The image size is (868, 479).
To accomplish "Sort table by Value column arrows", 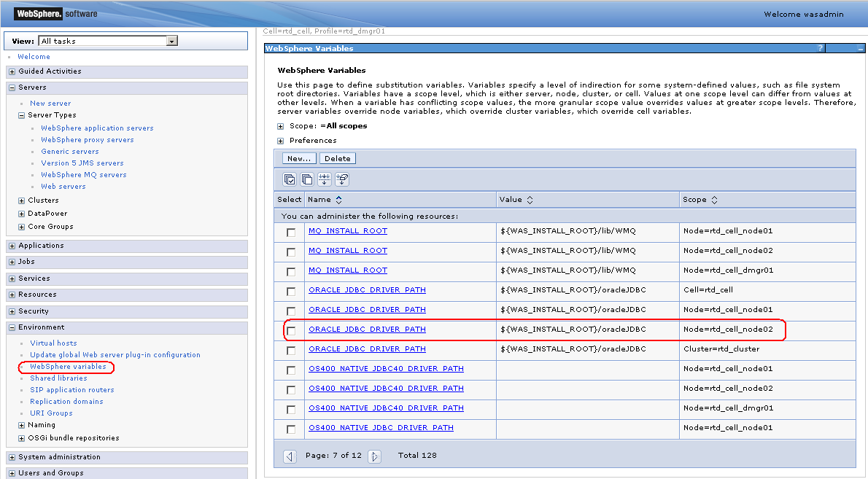I will point(530,200).
